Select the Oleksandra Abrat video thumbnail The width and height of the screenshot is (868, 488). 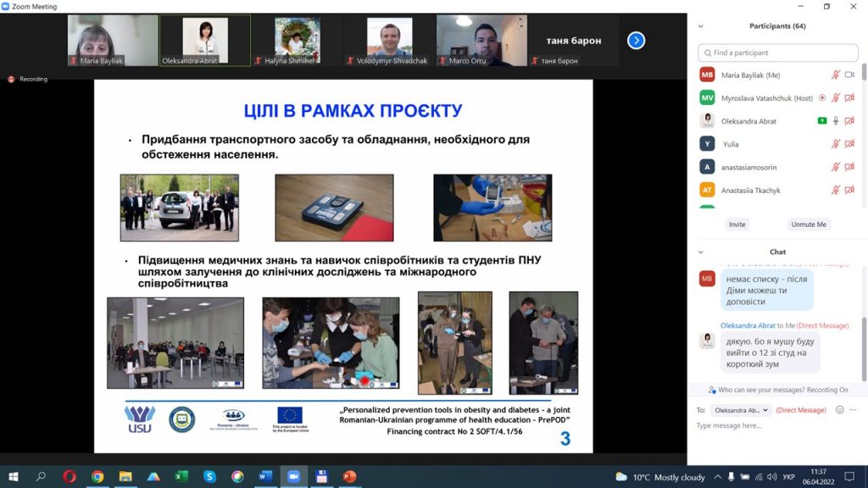(x=205, y=41)
